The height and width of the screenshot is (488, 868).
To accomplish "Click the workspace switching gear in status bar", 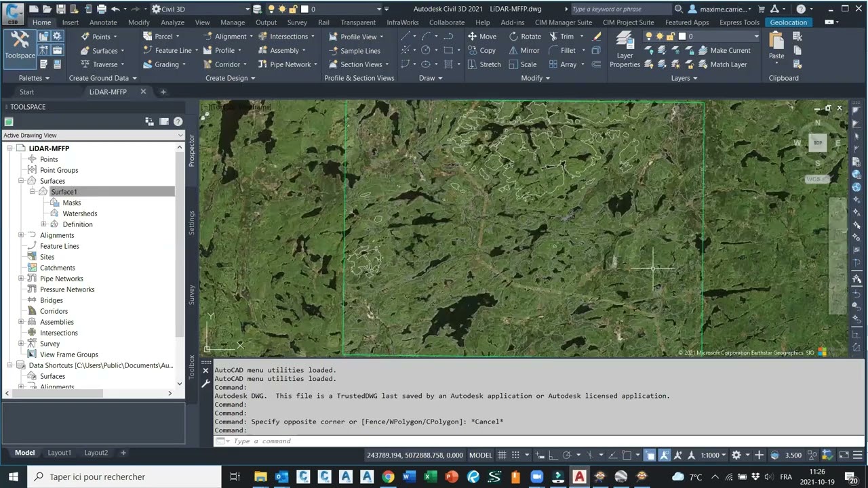I will [736, 455].
